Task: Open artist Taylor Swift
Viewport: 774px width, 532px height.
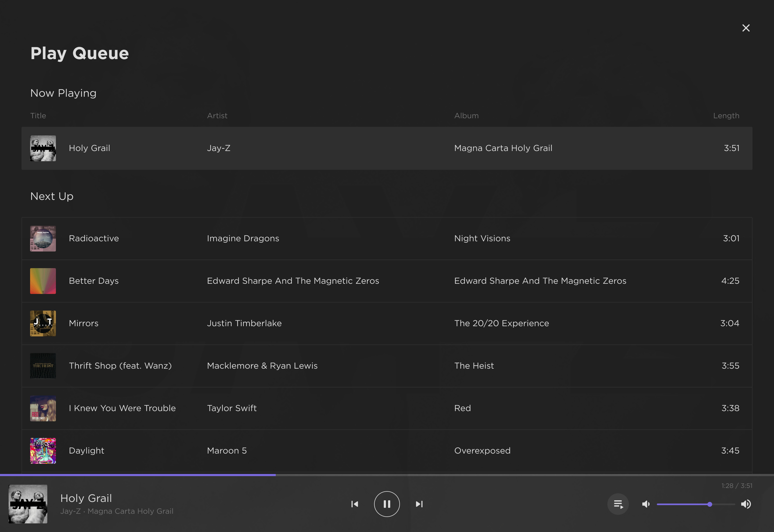Action: point(232,408)
